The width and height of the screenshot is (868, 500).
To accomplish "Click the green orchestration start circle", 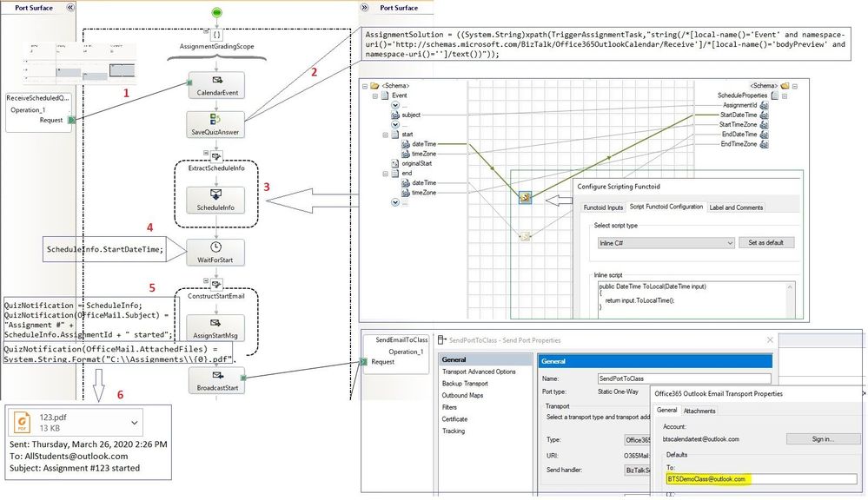I will pos(217,12).
